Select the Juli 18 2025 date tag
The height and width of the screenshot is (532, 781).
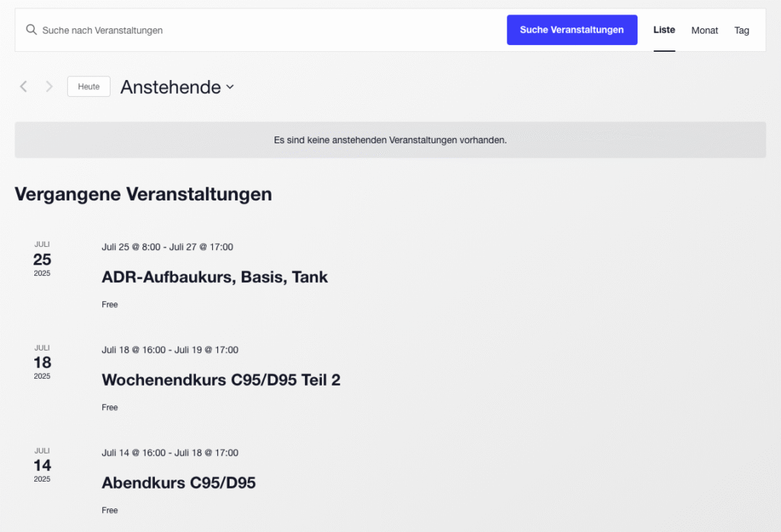coord(42,362)
